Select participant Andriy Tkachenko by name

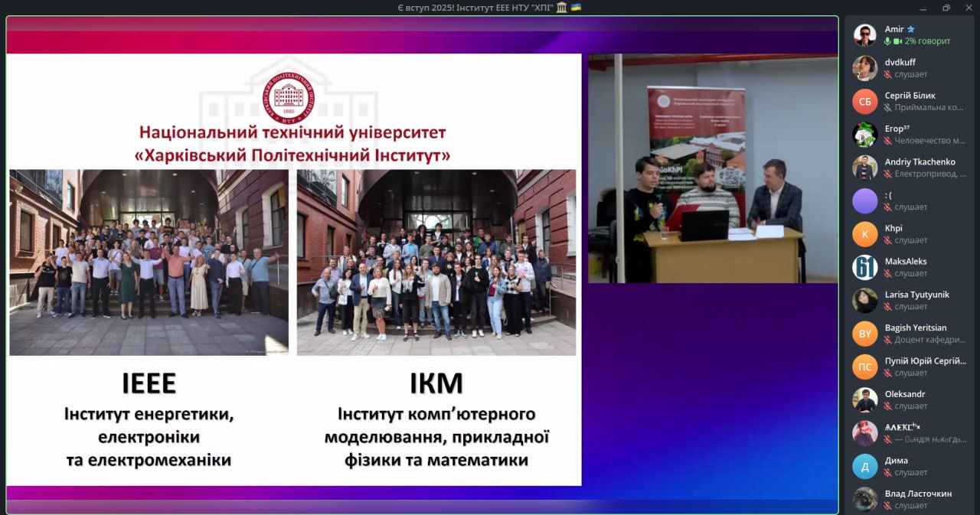coord(920,161)
